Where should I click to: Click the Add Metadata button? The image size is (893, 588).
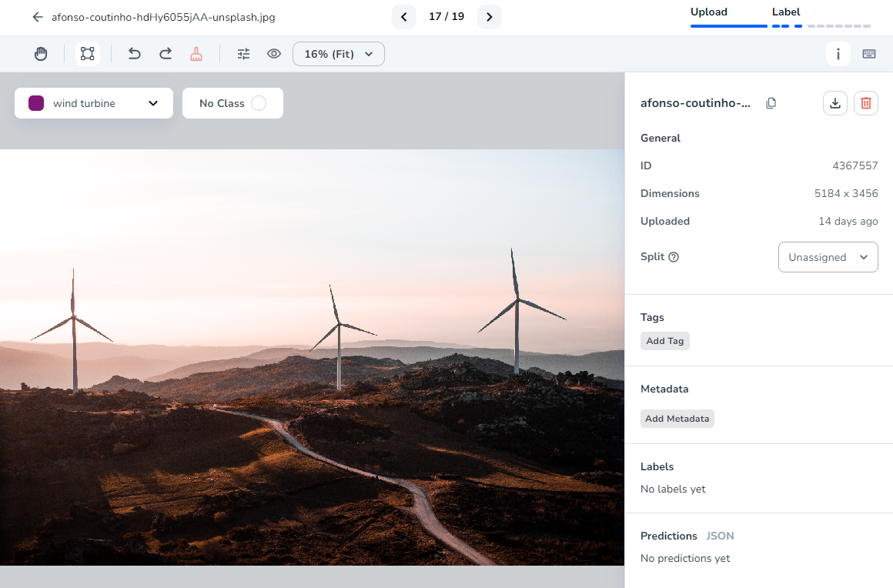click(677, 419)
